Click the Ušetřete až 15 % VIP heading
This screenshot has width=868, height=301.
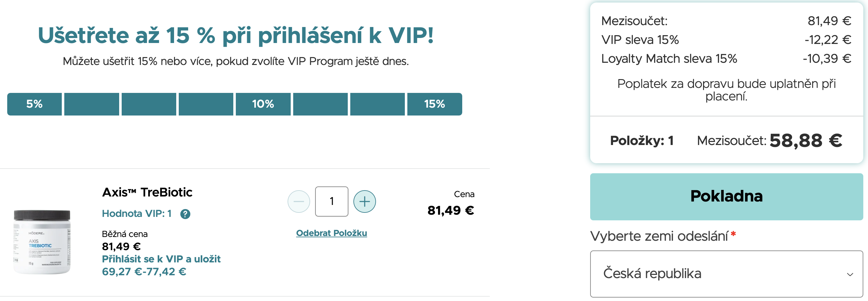click(x=236, y=35)
